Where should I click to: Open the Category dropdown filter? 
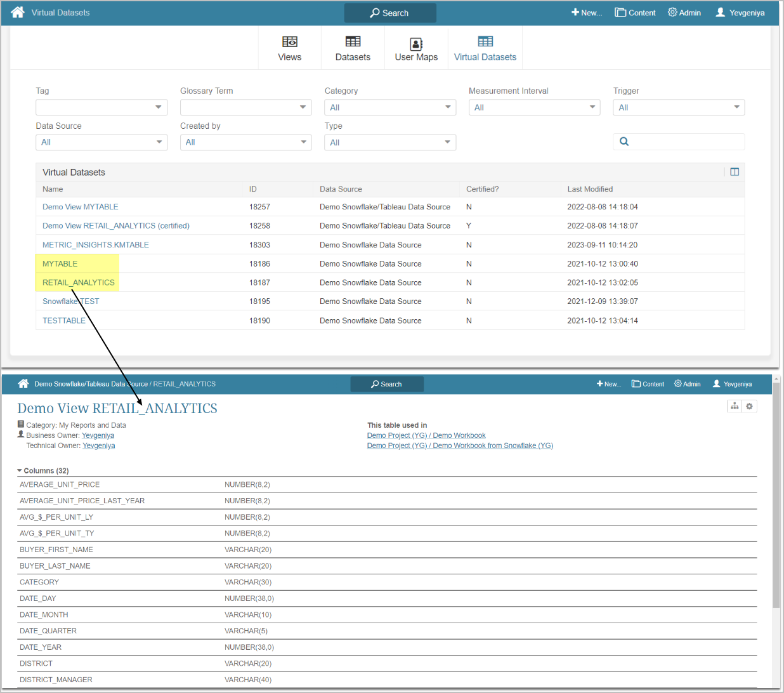(x=390, y=107)
